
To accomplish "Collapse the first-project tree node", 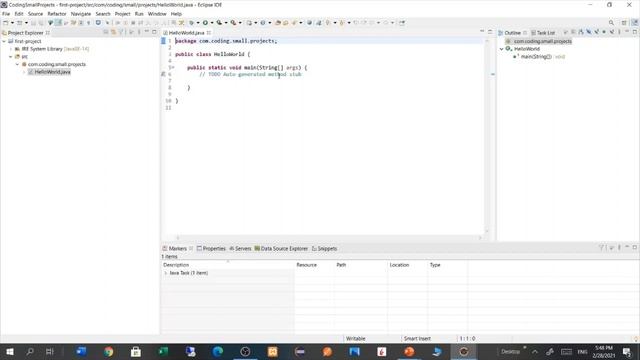I will [x=4, y=41].
